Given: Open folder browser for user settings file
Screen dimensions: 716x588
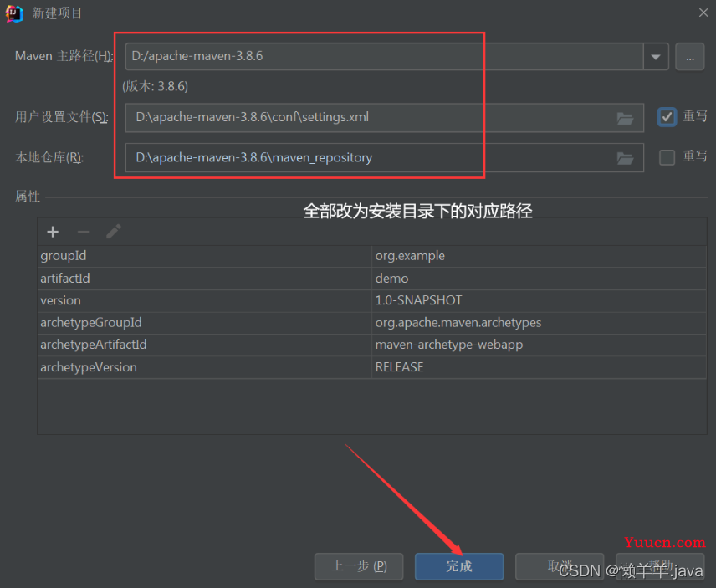Looking at the screenshot, I should (625, 118).
